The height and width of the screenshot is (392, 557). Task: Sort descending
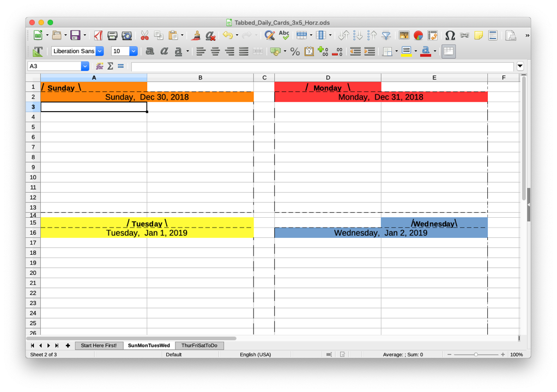tap(372, 35)
